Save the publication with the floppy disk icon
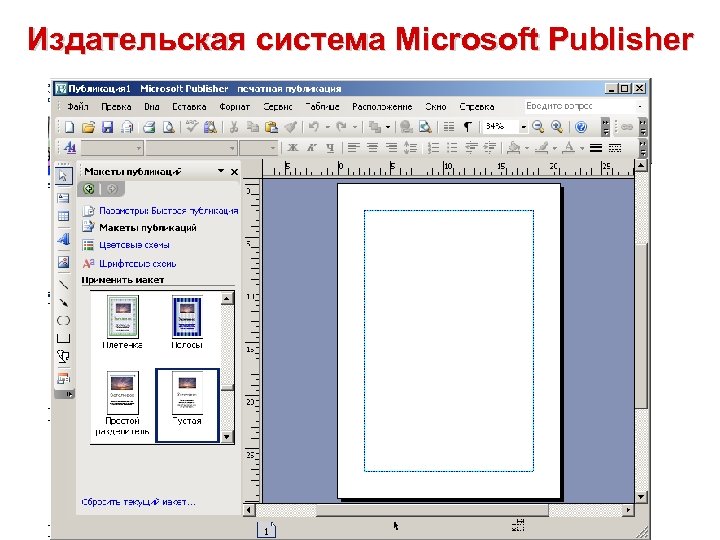The width and height of the screenshot is (720, 540). click(107, 127)
